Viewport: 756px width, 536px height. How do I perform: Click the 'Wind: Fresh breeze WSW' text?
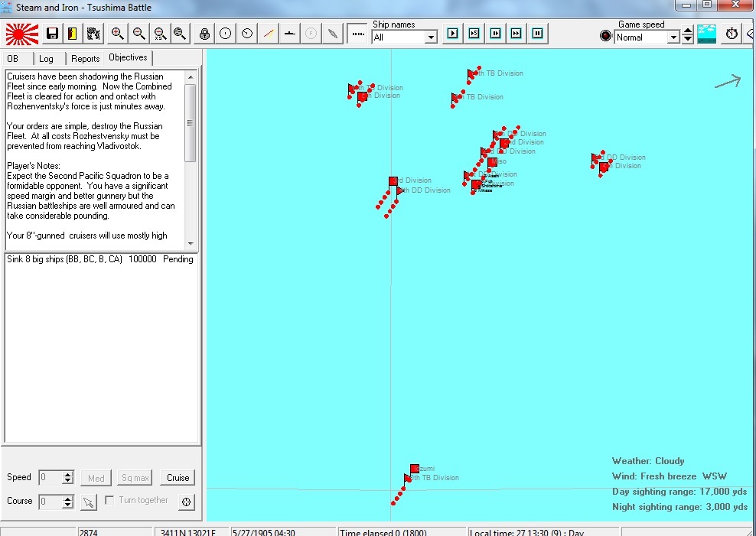coord(670,476)
